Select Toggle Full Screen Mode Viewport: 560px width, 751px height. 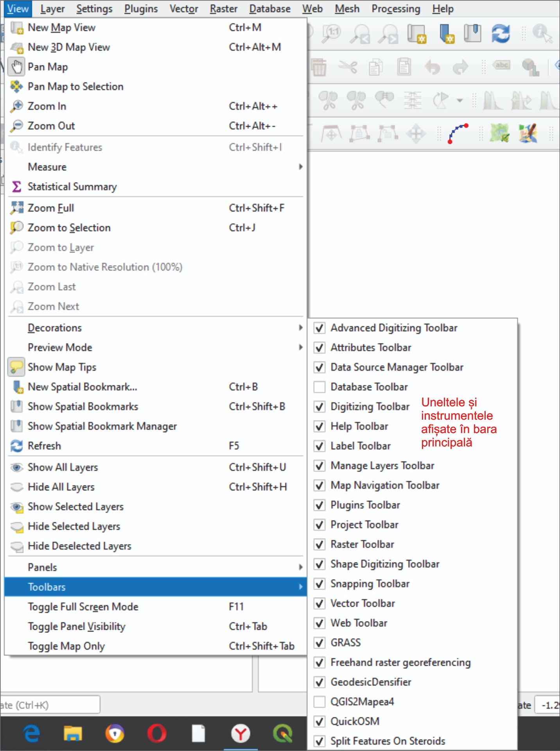(155, 607)
